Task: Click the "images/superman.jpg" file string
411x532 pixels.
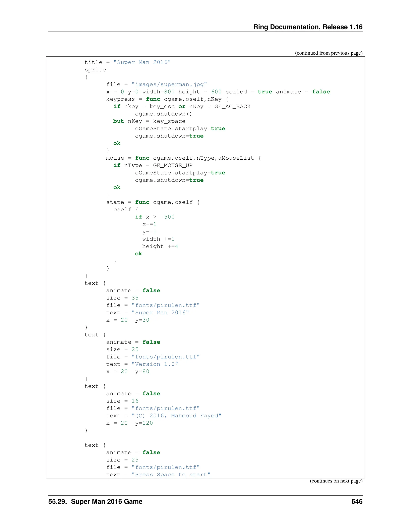Action: point(169,85)
